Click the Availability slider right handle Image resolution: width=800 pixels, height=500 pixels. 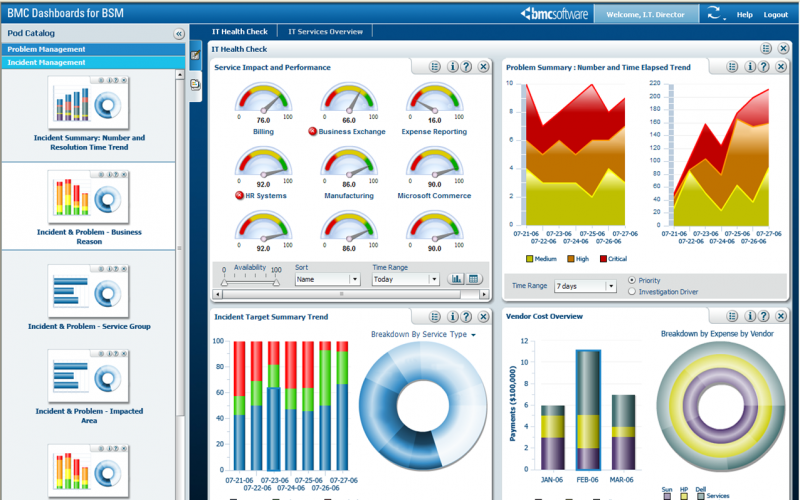(276, 282)
